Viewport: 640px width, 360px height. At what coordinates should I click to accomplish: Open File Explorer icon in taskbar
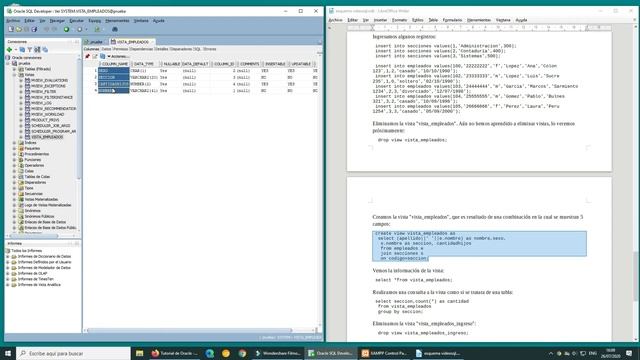pyautogui.click(x=140, y=353)
